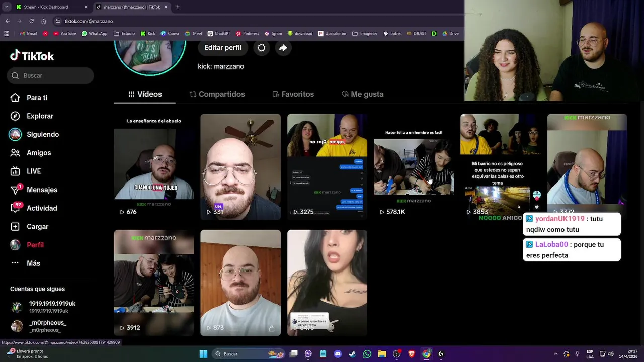Viewport: 644px width, 362px height.
Task: Open File Explorer from the taskbar
Action: point(382,354)
